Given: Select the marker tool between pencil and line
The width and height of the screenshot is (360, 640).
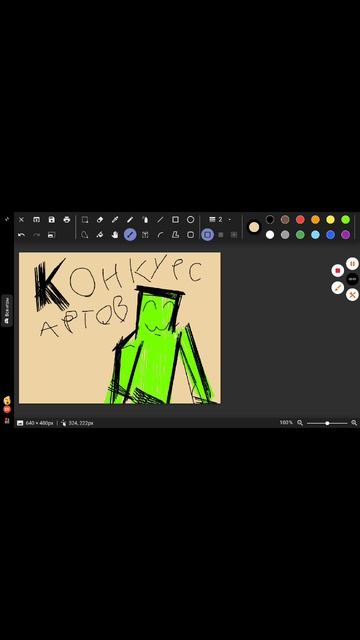Looking at the screenshot, I should coord(145,220).
